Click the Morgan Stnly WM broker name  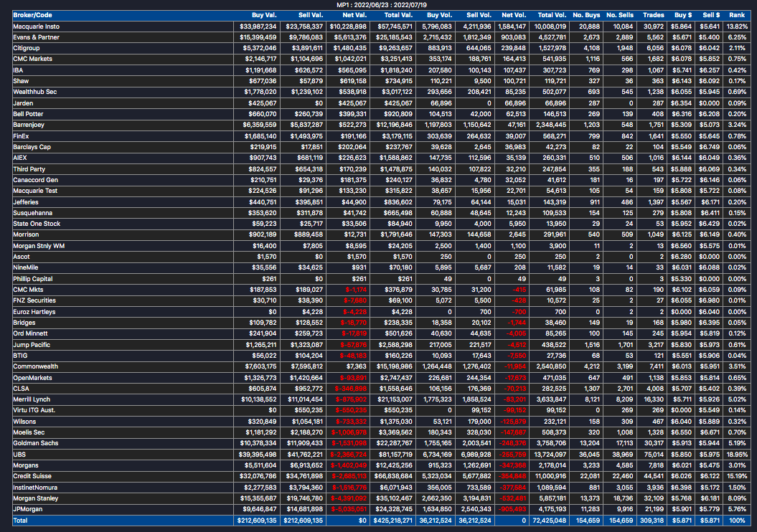point(39,246)
